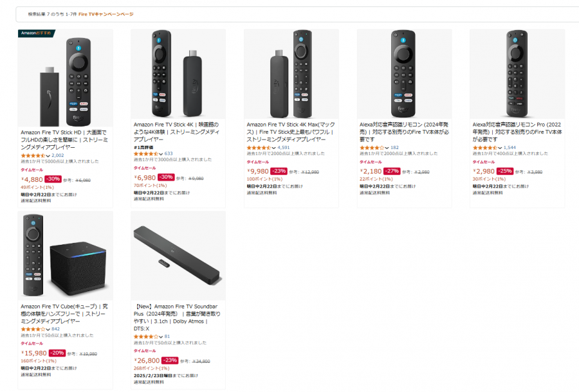This screenshot has width=579, height=392.
Task: Click star rating icon of Fire TV Stick 4K Max
Action: [259, 147]
